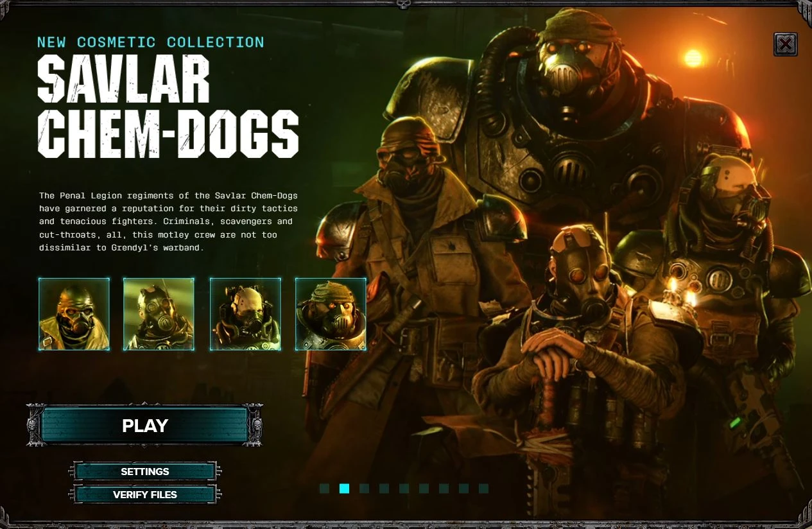Image resolution: width=812 pixels, height=529 pixels.
Task: Close the launcher with the X button
Action: [x=786, y=44]
